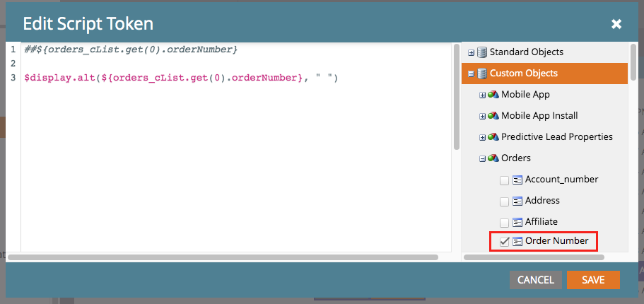Click the Edit Script Token title
This screenshot has width=644, height=304.
tap(88, 24)
